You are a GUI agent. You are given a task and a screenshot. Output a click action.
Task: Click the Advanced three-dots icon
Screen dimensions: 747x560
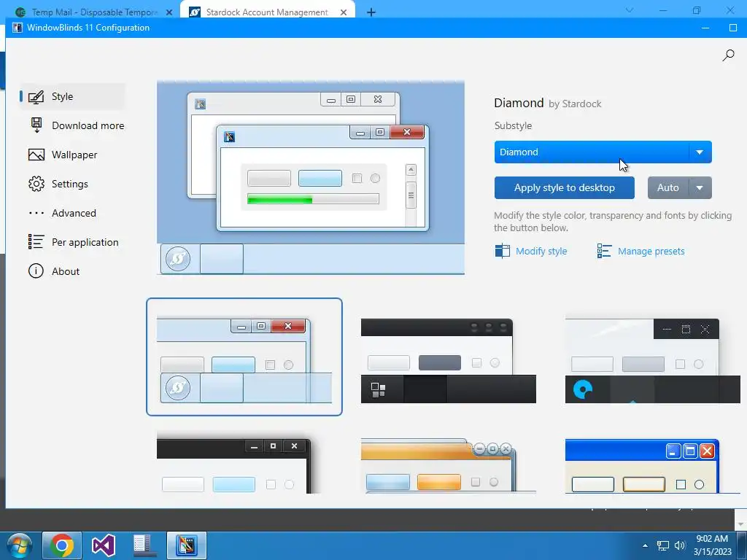pyautogui.click(x=36, y=213)
